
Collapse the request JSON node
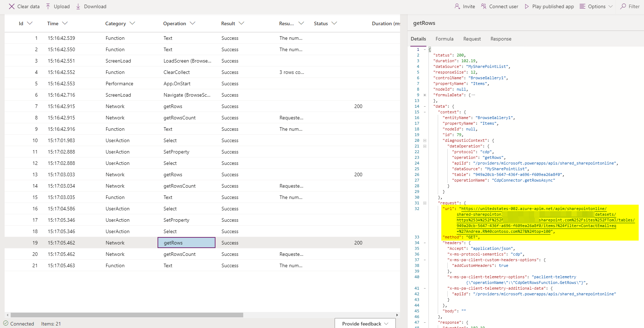(x=425, y=203)
